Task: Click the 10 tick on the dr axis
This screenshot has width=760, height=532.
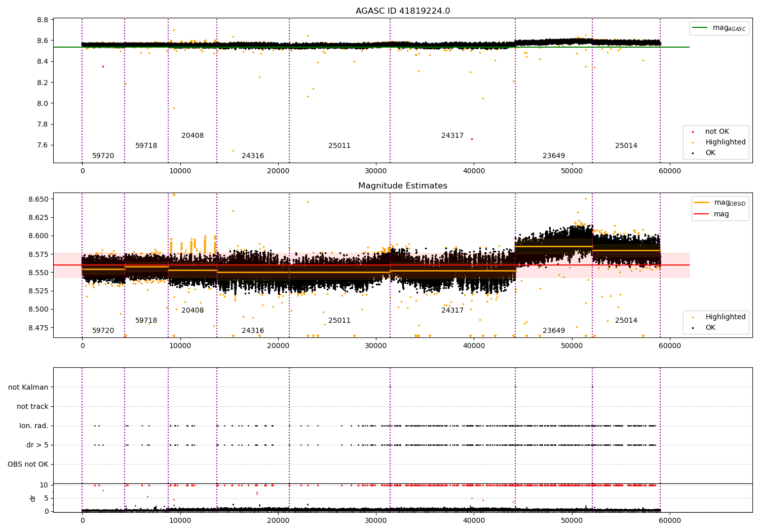Action: pos(44,485)
